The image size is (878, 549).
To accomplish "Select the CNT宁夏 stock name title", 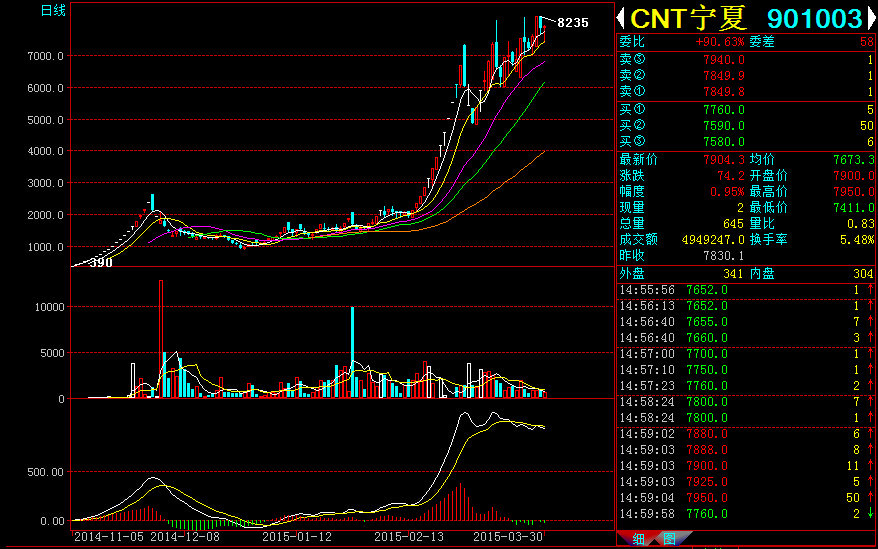I will click(689, 18).
